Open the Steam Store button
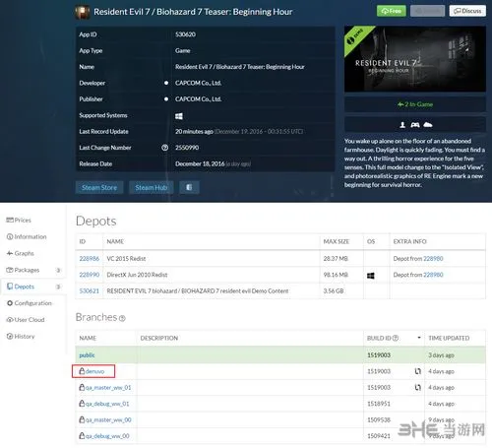Image resolution: width=492 pixels, height=448 pixels. point(99,187)
